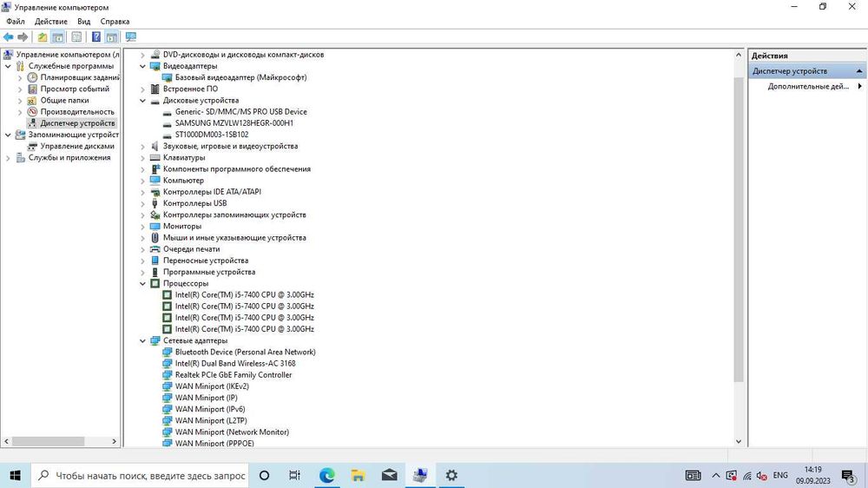Select SAMSUNG MZVLW128HEGR-000H1 disk device

coord(234,123)
